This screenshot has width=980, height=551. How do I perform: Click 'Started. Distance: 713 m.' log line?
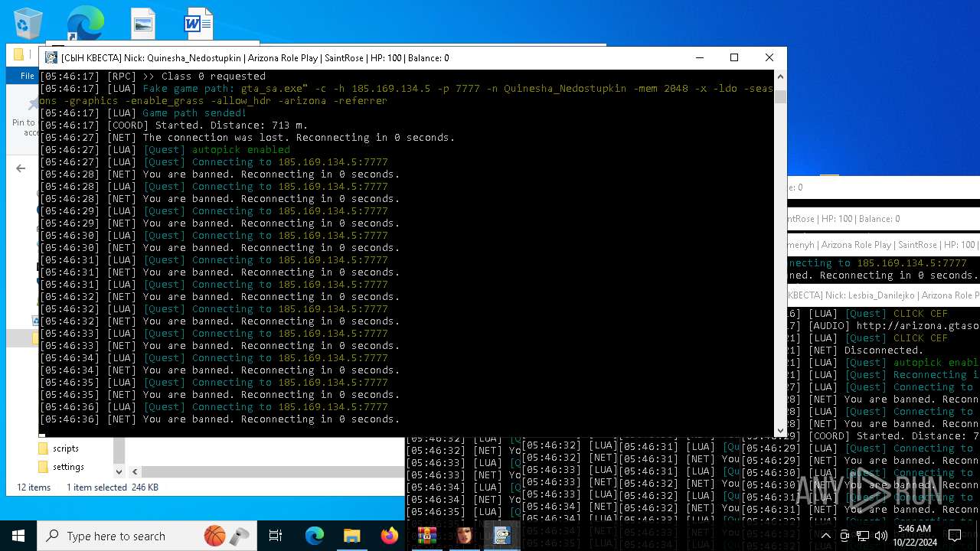coord(174,126)
